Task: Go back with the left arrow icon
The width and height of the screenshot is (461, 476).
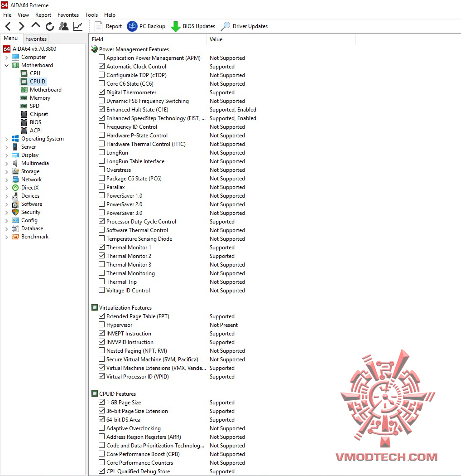Action: tap(8, 26)
